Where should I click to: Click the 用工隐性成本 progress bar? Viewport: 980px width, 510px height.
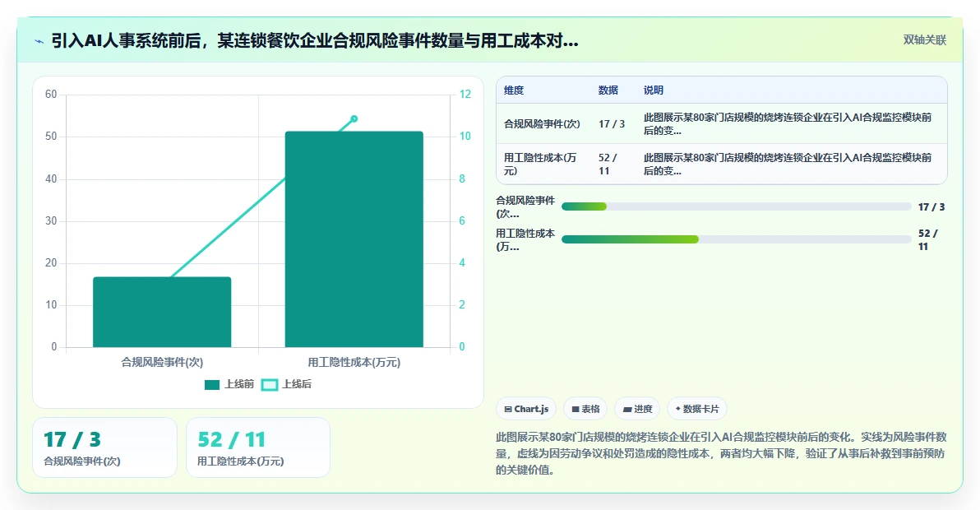[x=737, y=239]
